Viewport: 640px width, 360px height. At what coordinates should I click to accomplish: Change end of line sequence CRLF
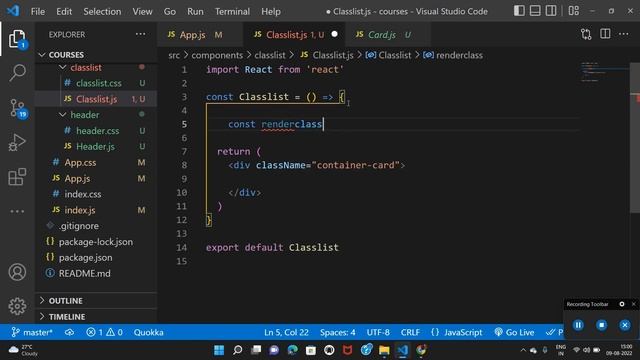(x=410, y=332)
